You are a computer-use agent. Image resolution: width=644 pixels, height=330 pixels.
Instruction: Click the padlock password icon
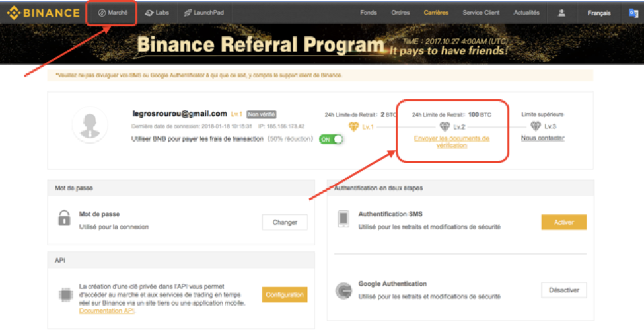tap(64, 218)
